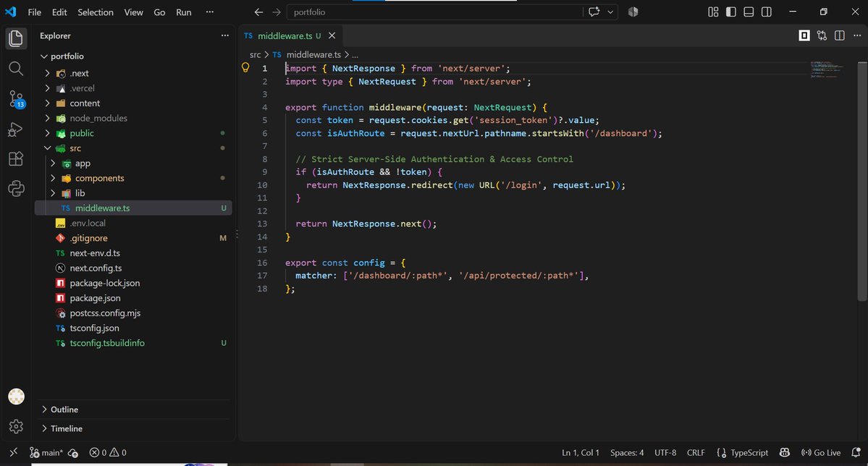Close the middleware.ts tab

click(332, 35)
